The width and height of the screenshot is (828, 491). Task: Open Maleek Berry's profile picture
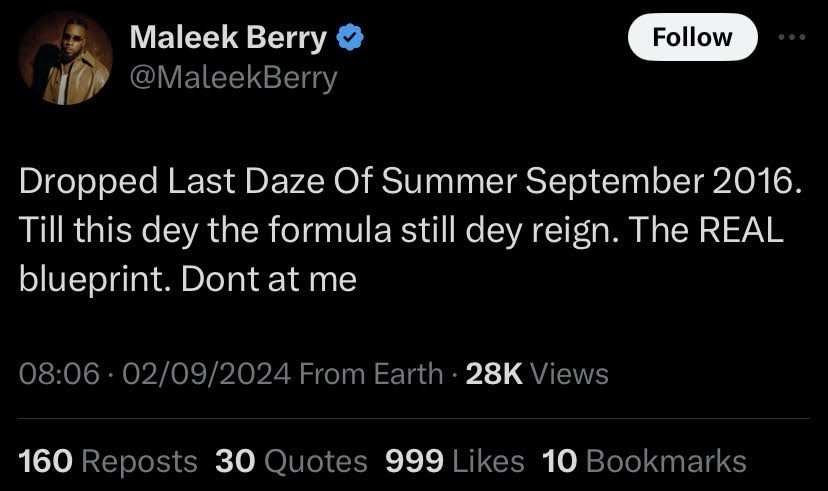point(66,58)
